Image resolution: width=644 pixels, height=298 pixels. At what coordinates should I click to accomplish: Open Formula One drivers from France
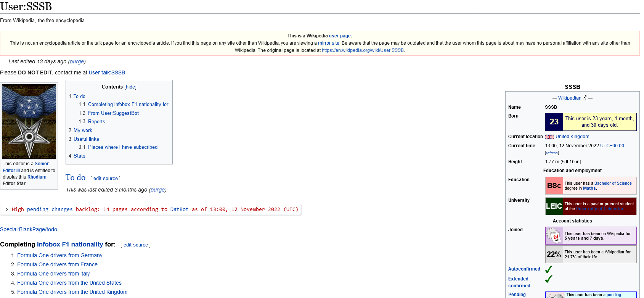tap(57, 264)
